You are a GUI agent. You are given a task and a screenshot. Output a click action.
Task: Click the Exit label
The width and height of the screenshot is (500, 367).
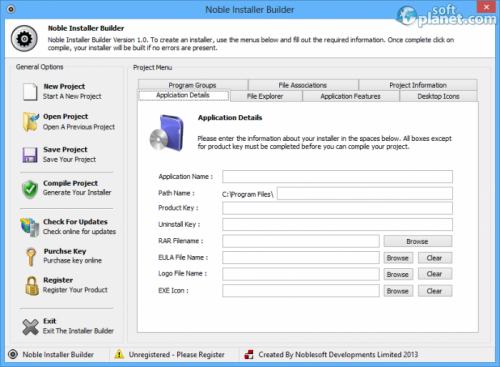(50, 321)
